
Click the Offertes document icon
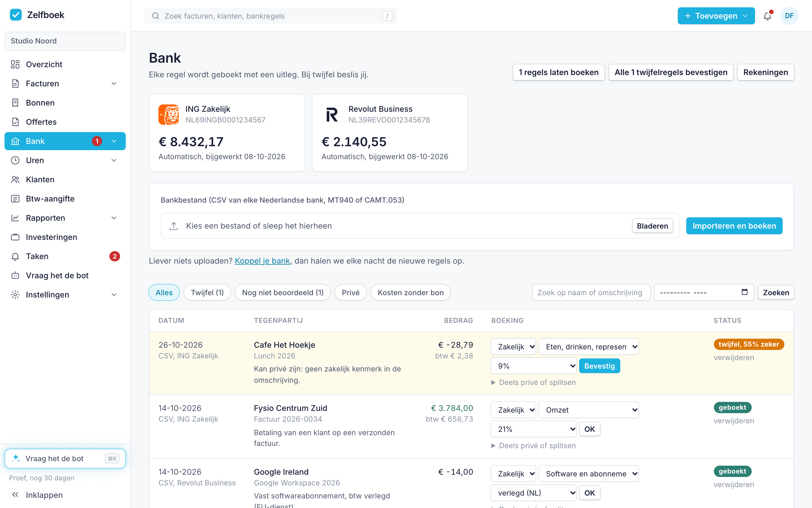[15, 122]
